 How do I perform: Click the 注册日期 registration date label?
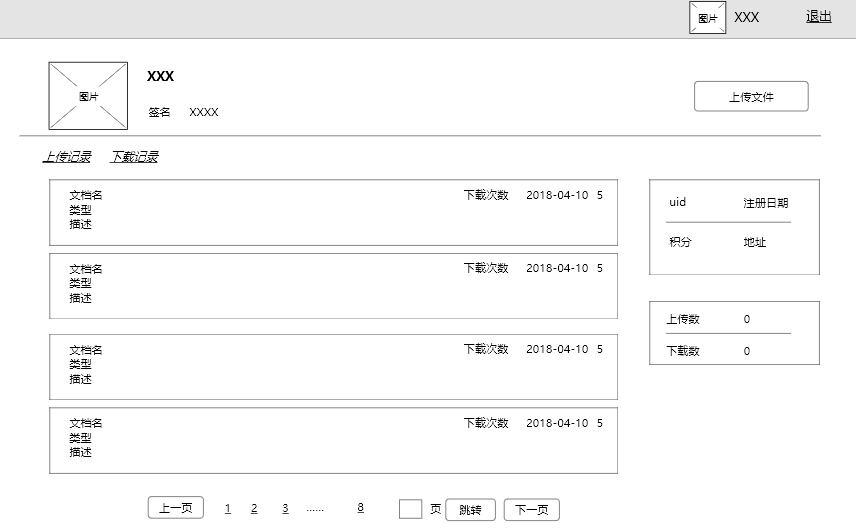click(x=765, y=203)
